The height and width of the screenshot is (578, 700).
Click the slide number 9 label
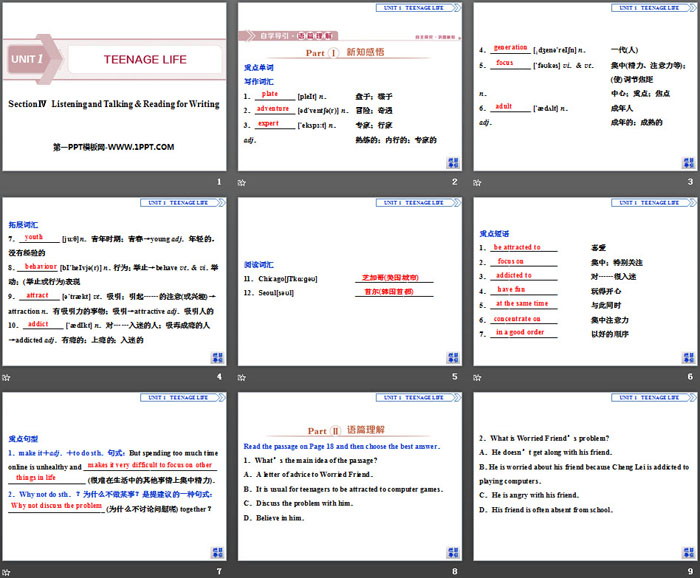[x=690, y=571]
